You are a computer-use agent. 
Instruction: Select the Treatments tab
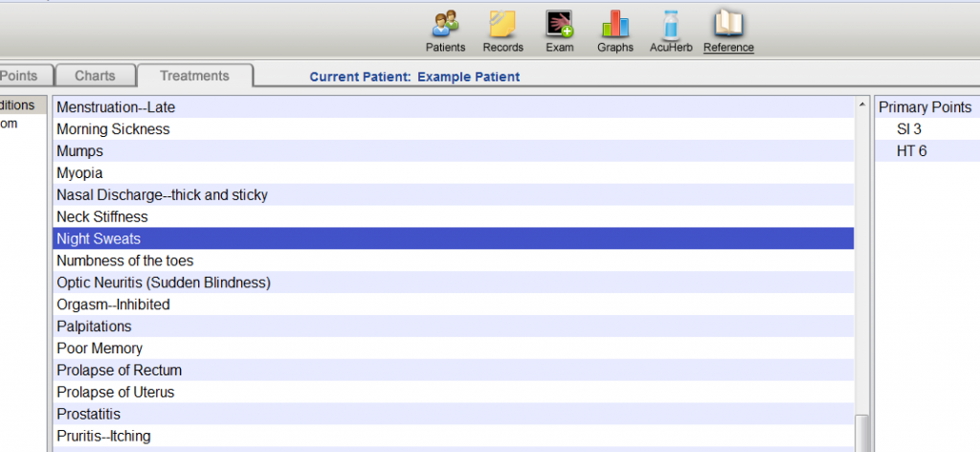[x=195, y=76]
